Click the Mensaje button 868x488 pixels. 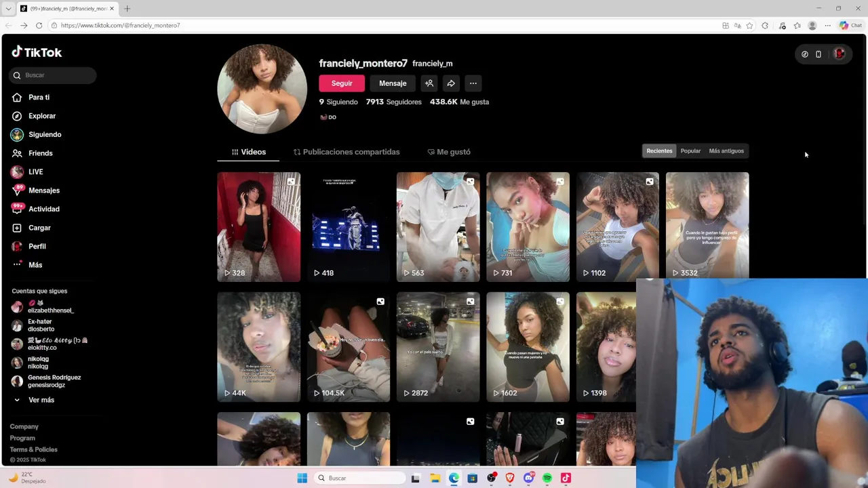coord(393,83)
